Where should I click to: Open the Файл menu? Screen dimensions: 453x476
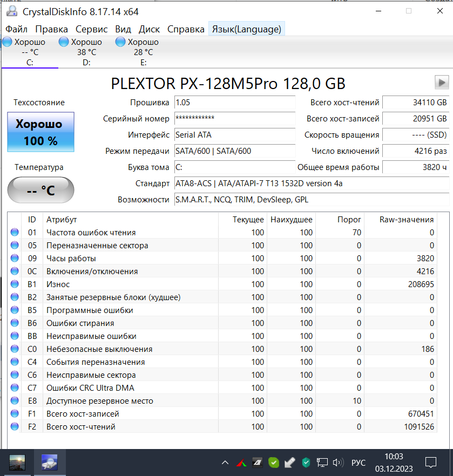16,29
